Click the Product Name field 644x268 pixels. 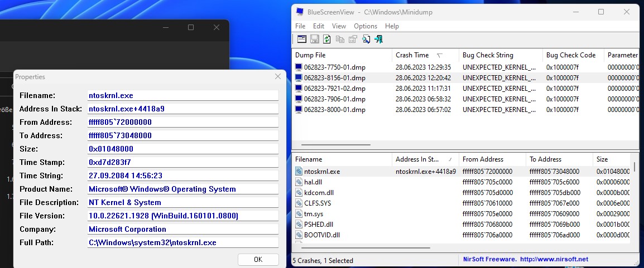pos(183,189)
